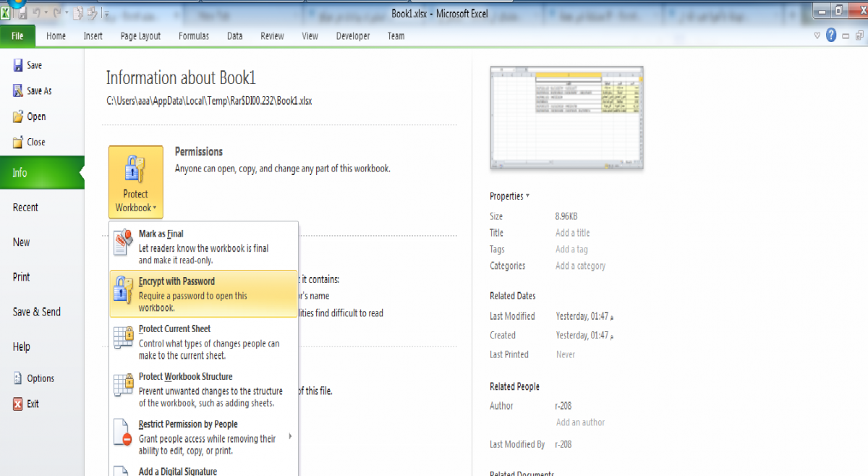
Task: Open the File tab
Action: [17, 35]
